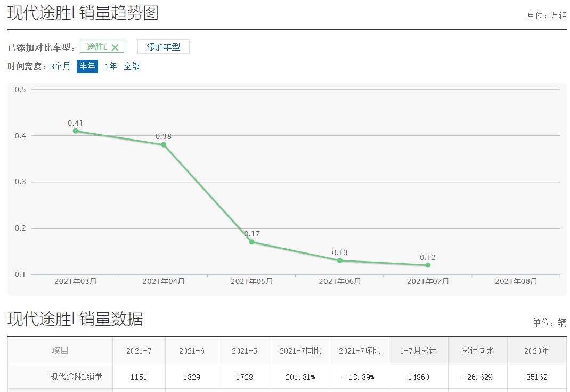Click the 0.41 data point for 2021年03月
The width and height of the screenshot is (570, 392).
coord(76,130)
